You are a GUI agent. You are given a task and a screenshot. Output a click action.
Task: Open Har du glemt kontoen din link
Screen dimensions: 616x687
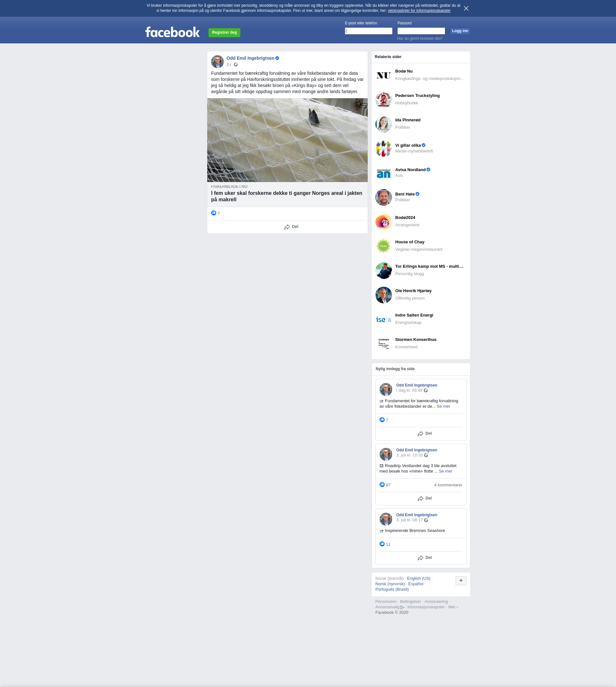419,39
